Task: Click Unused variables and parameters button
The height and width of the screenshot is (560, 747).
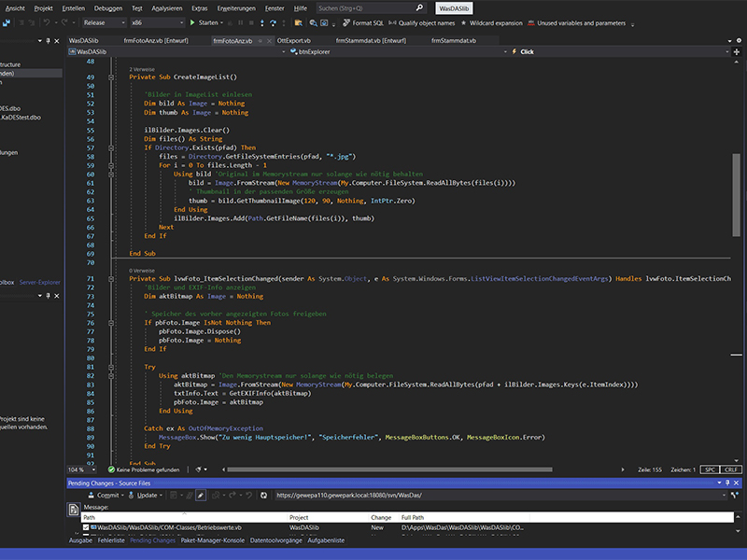Action: 576,22
